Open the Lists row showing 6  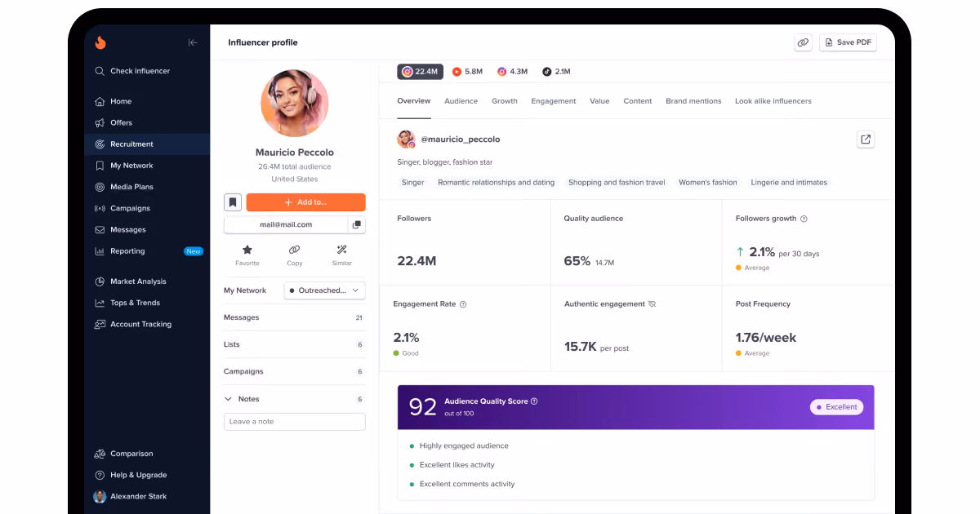click(x=295, y=344)
